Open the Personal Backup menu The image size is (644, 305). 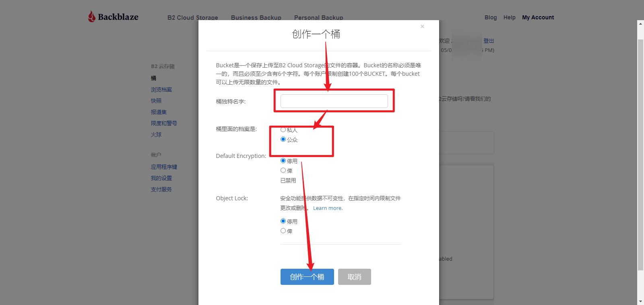(318, 17)
